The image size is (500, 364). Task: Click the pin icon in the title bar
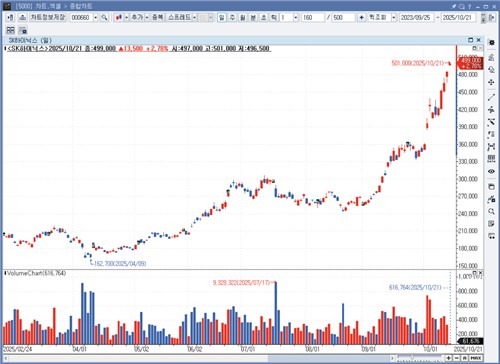pos(454,6)
